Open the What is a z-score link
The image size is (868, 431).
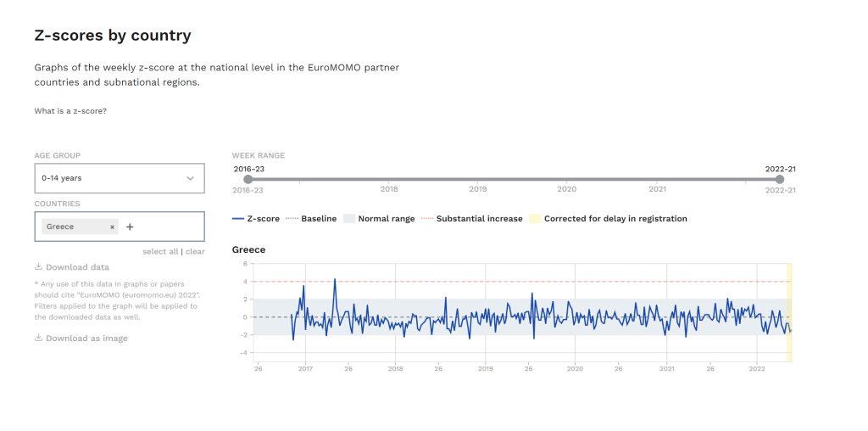(70, 111)
